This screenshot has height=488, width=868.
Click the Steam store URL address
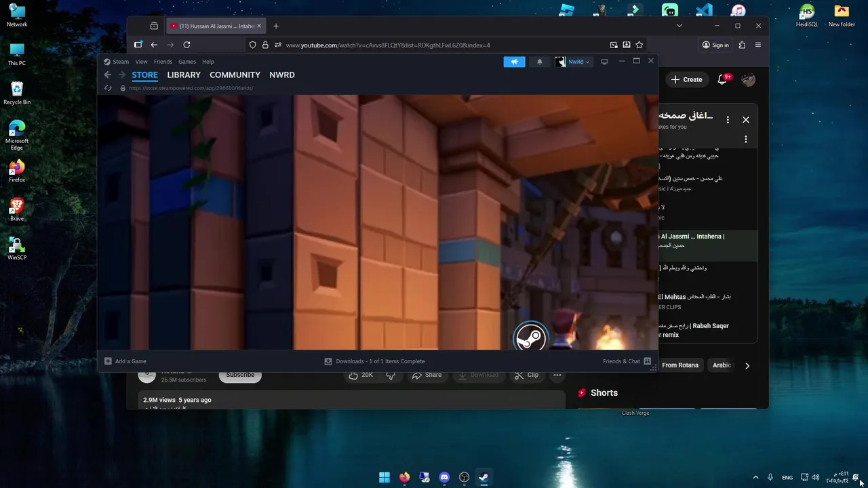point(191,88)
